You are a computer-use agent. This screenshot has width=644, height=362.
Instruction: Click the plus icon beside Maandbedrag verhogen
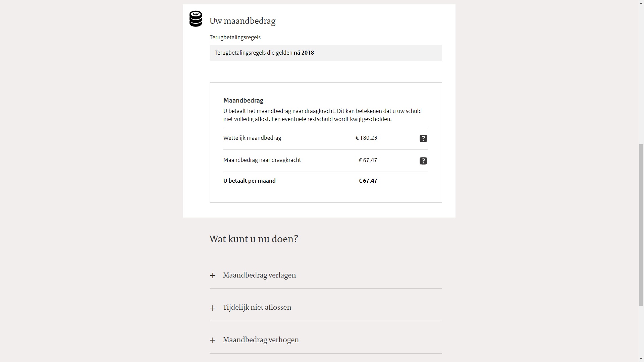pyautogui.click(x=213, y=341)
